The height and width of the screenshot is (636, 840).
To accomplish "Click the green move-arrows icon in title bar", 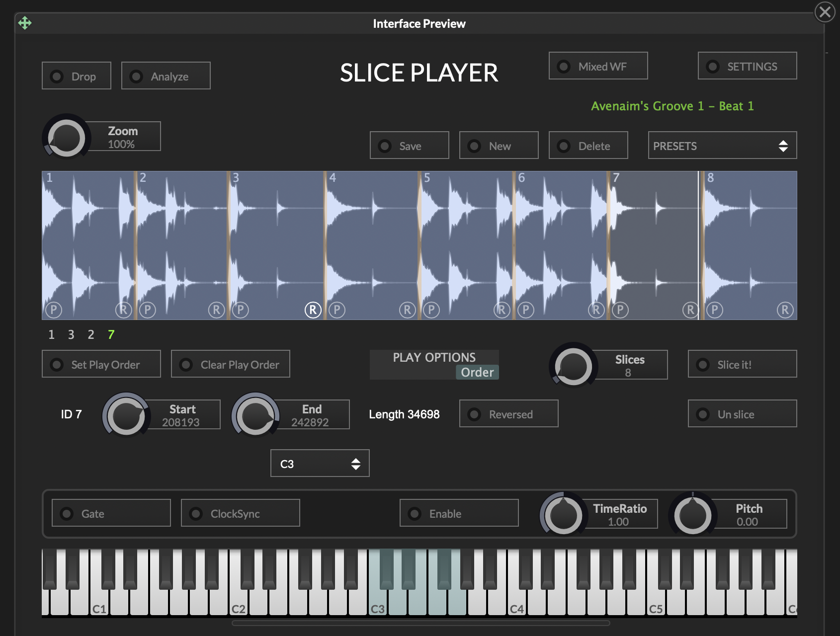I will click(x=25, y=23).
